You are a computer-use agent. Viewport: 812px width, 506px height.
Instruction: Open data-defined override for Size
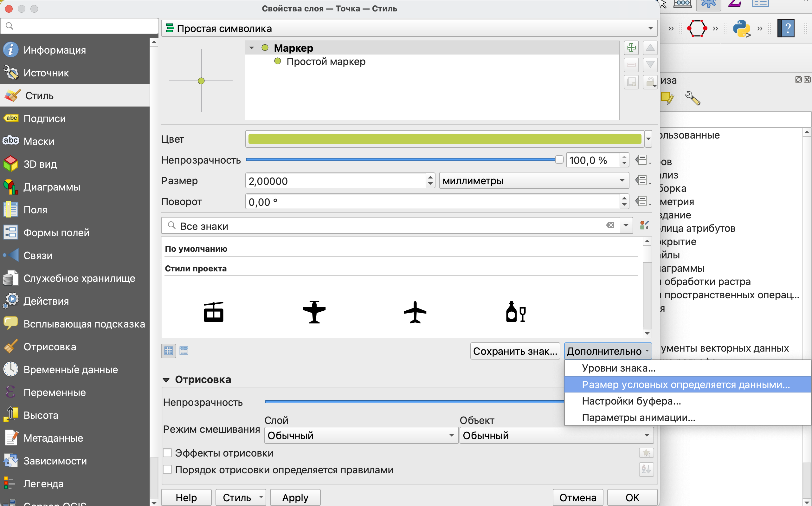642,181
